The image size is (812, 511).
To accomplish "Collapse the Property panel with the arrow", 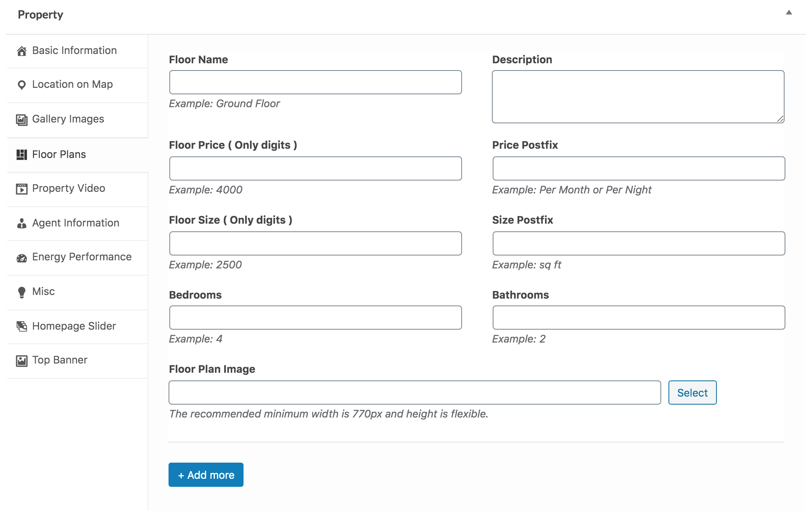I will coord(789,12).
